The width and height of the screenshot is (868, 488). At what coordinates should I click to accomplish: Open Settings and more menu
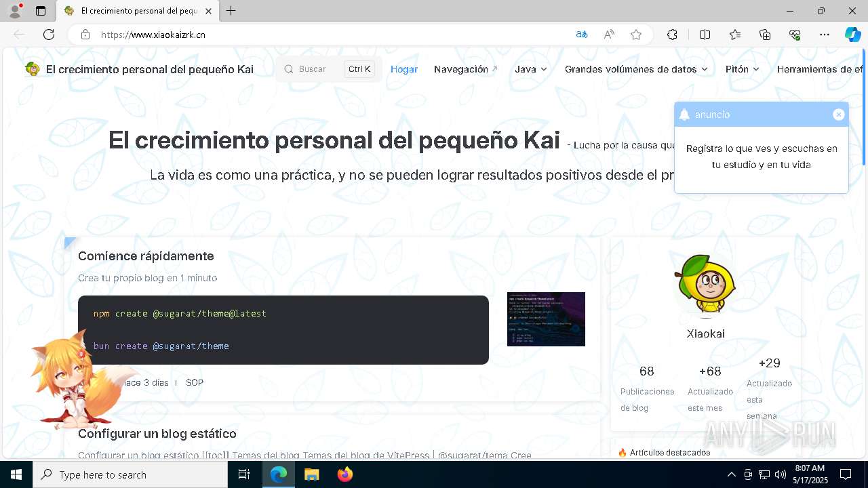tap(825, 35)
